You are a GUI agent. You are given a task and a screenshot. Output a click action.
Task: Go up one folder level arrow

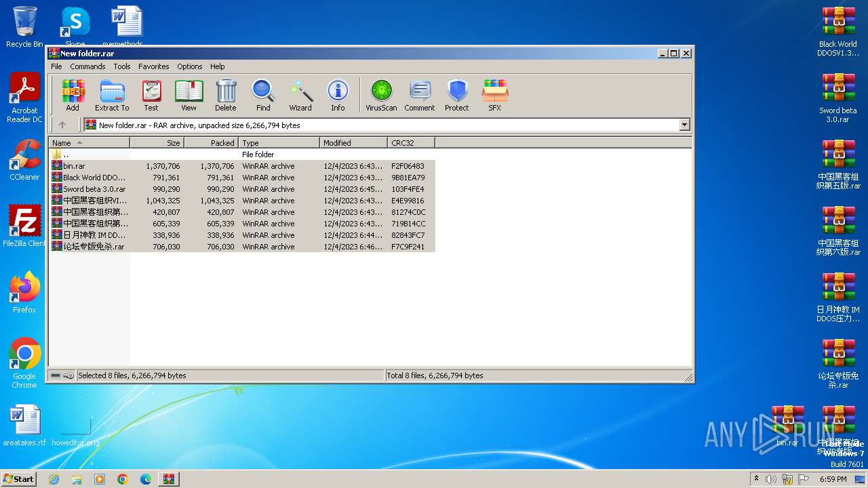point(62,125)
